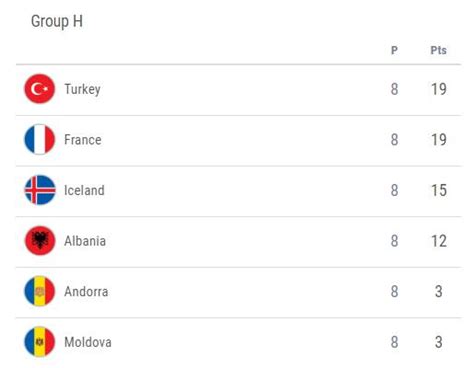The image size is (474, 368).
Task: Click Moldova's 3 points value
Action: (439, 342)
